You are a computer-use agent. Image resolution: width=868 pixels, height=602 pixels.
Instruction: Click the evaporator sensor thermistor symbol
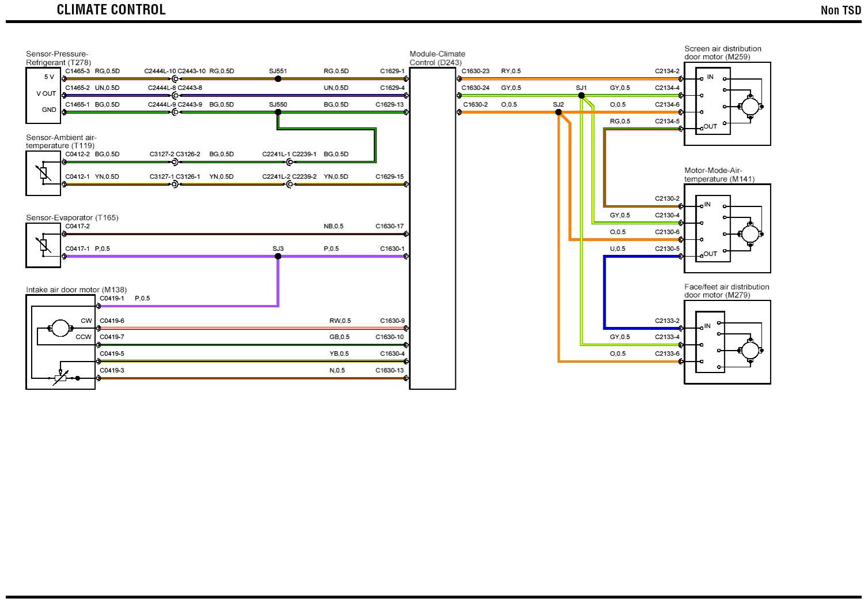pyautogui.click(x=44, y=246)
